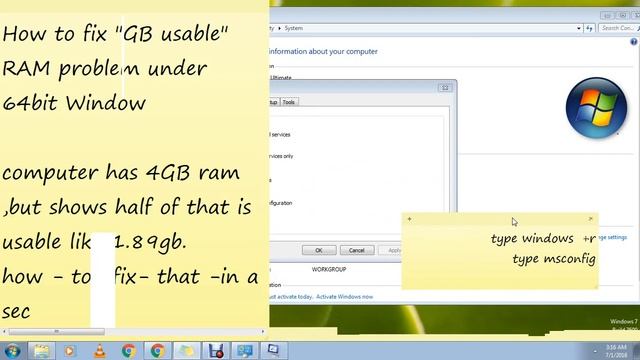Launch Windows Media Player from taskbar
The image size is (640, 360).
click(70, 351)
